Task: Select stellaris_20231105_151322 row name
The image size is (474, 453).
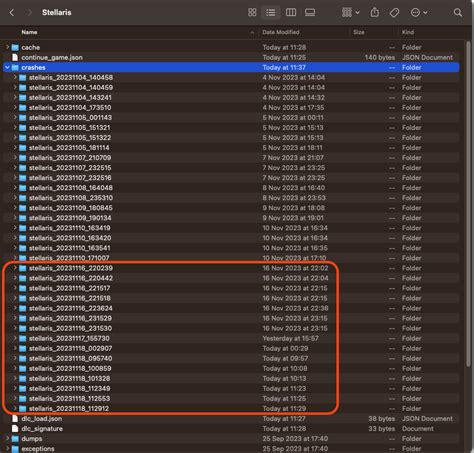Action: click(70, 138)
